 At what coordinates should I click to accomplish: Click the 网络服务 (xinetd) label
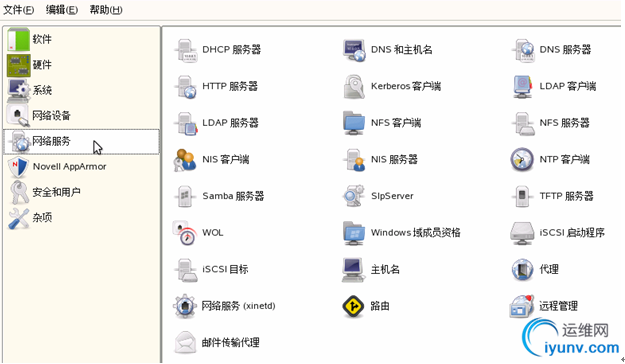[x=238, y=306]
